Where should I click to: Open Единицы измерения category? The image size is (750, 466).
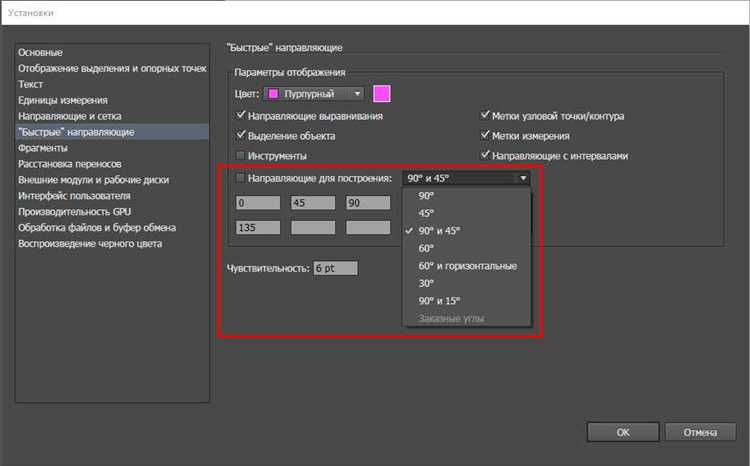[112, 100]
